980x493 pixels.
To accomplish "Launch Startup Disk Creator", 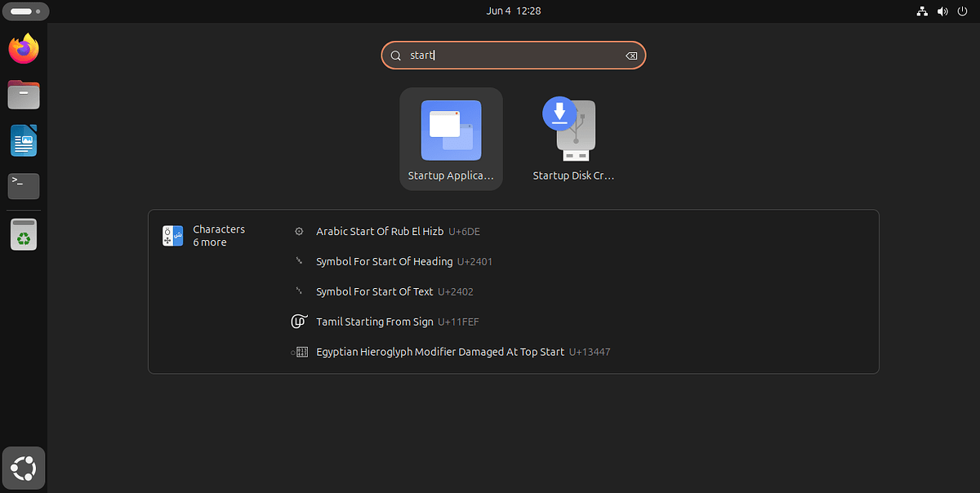I will click(572, 139).
